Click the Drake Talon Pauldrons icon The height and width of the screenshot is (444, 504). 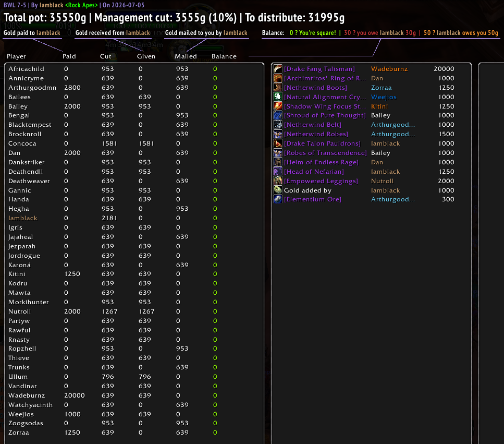(278, 143)
